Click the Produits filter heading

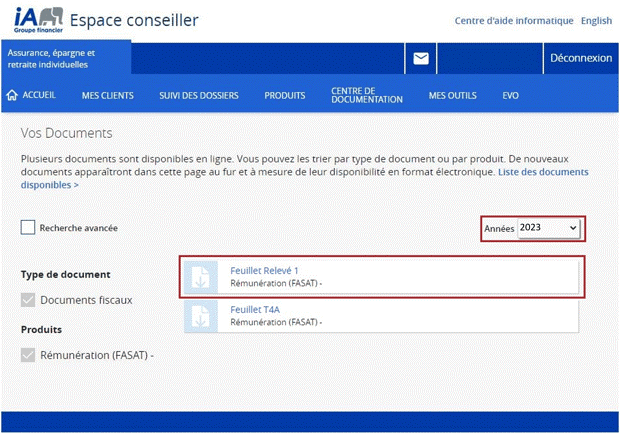click(42, 329)
